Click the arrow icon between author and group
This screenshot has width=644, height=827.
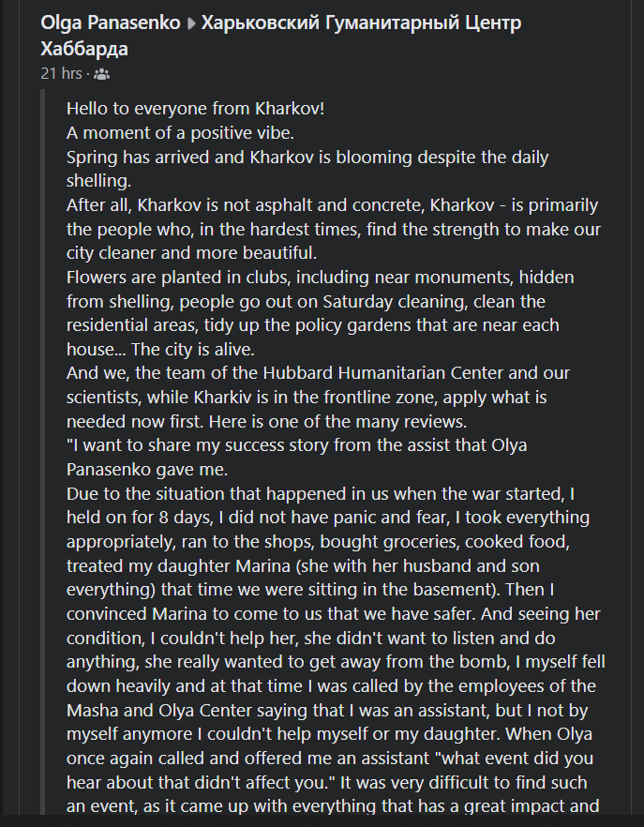[193, 23]
